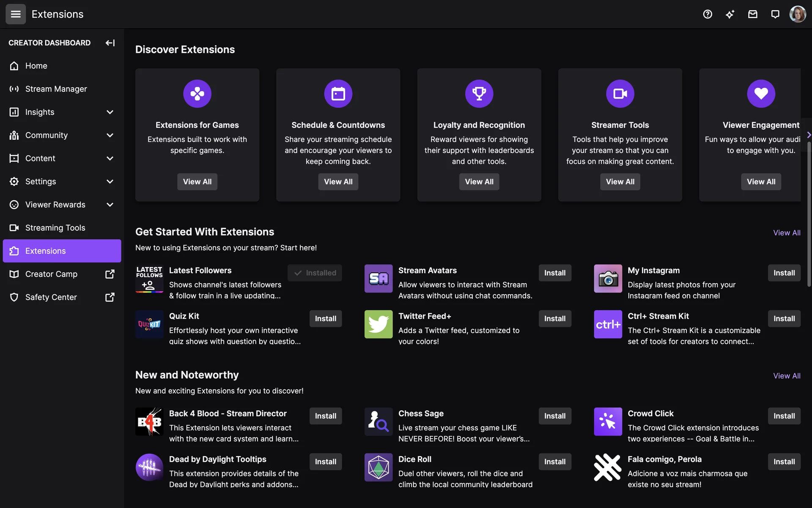
Task: Open Streaming Tools sidebar item
Action: 55,228
